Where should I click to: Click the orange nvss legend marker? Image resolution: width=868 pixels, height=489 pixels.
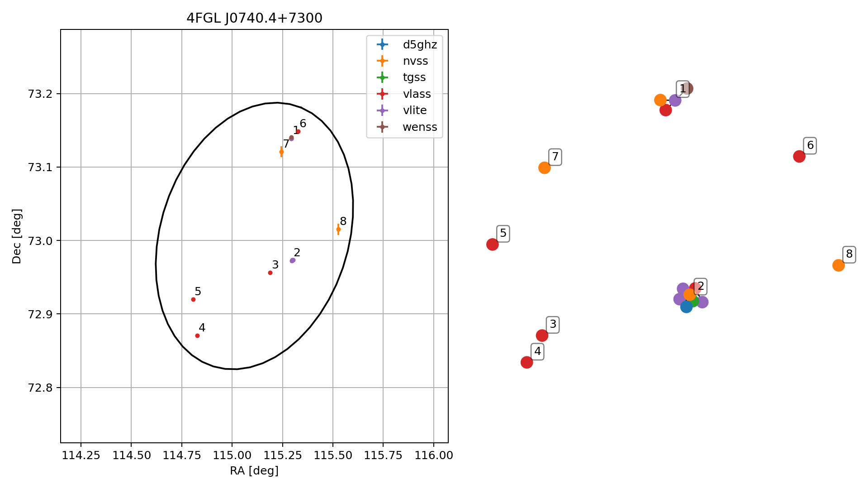tap(382, 61)
